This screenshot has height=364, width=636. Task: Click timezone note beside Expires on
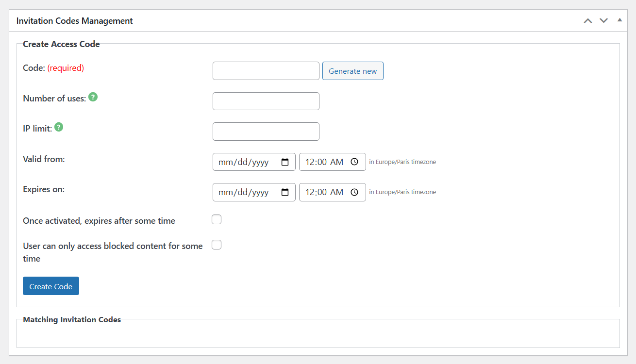pyautogui.click(x=402, y=192)
